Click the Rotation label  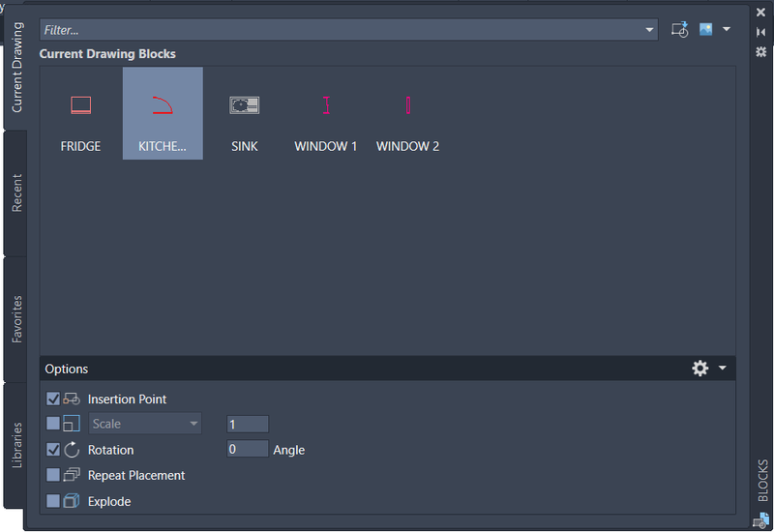point(110,450)
